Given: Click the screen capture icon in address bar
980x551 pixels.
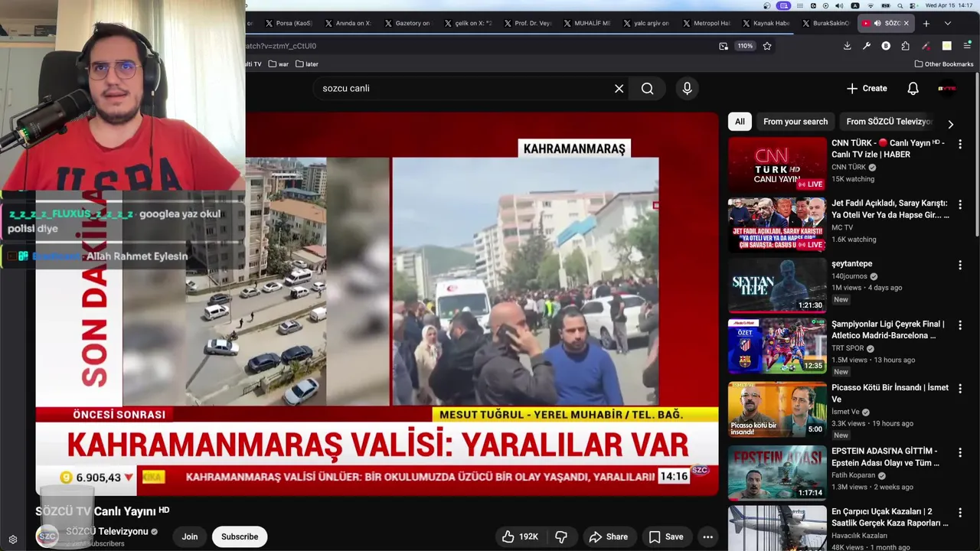Looking at the screenshot, I should 724,46.
